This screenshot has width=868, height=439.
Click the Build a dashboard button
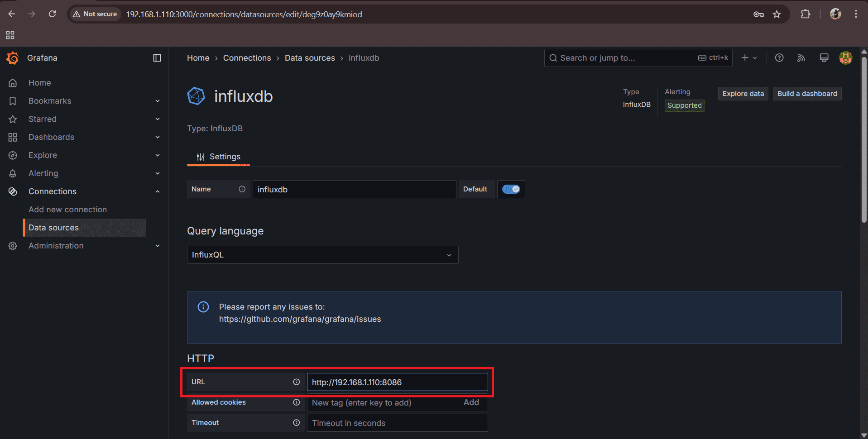(x=807, y=94)
